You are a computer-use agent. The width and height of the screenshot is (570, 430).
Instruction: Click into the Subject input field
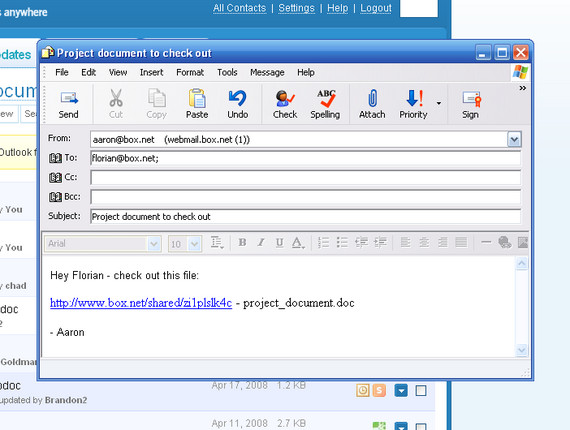point(305,217)
